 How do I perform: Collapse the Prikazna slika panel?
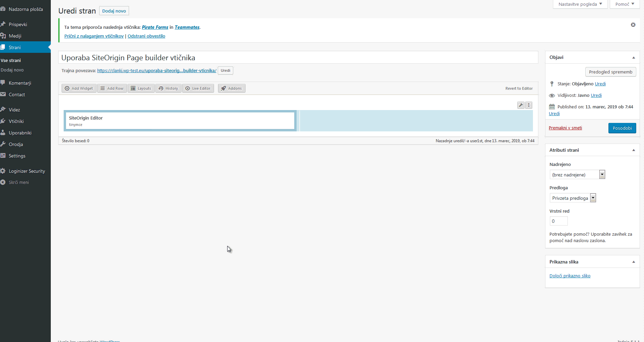coord(634,262)
